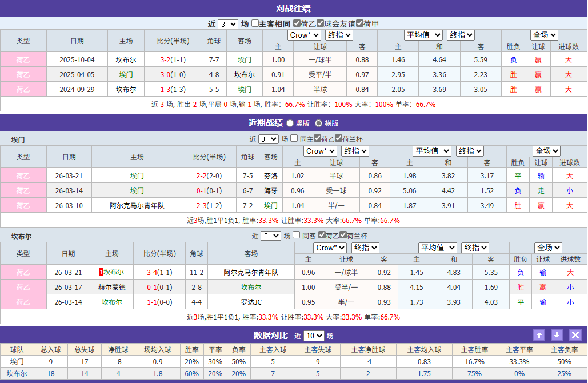Click the down arrow icon on 数据对比 bar
The width and height of the screenshot is (588, 383).
556,336
